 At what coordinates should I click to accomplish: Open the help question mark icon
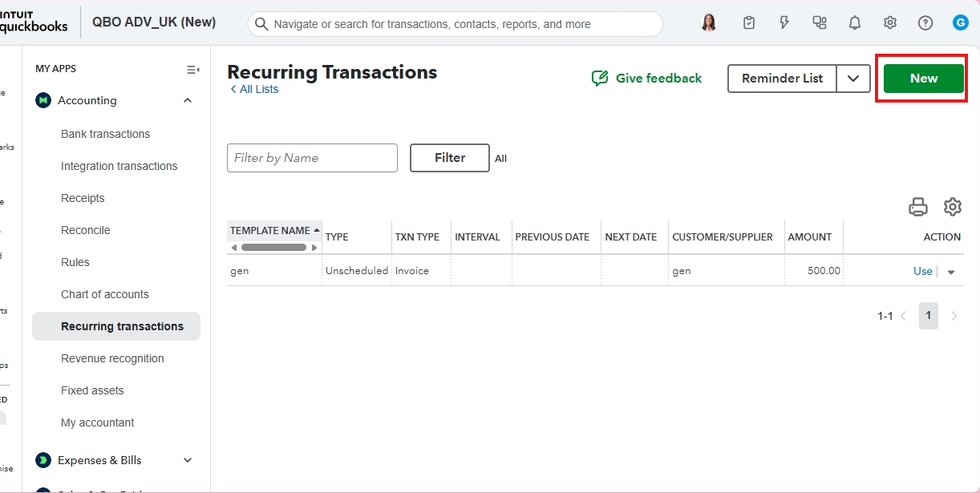click(925, 23)
